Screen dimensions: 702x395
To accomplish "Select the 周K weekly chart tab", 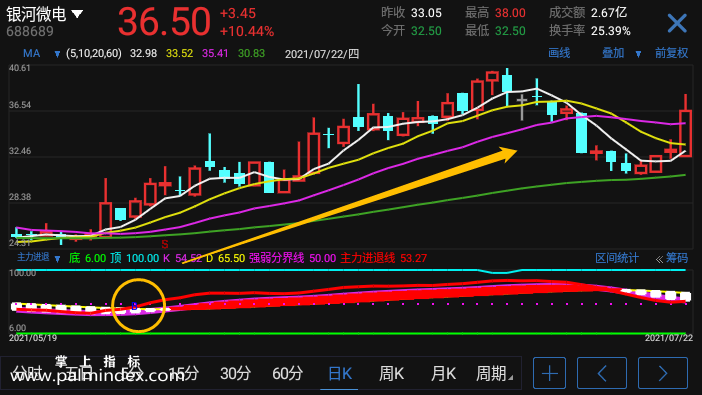I will point(391,373).
